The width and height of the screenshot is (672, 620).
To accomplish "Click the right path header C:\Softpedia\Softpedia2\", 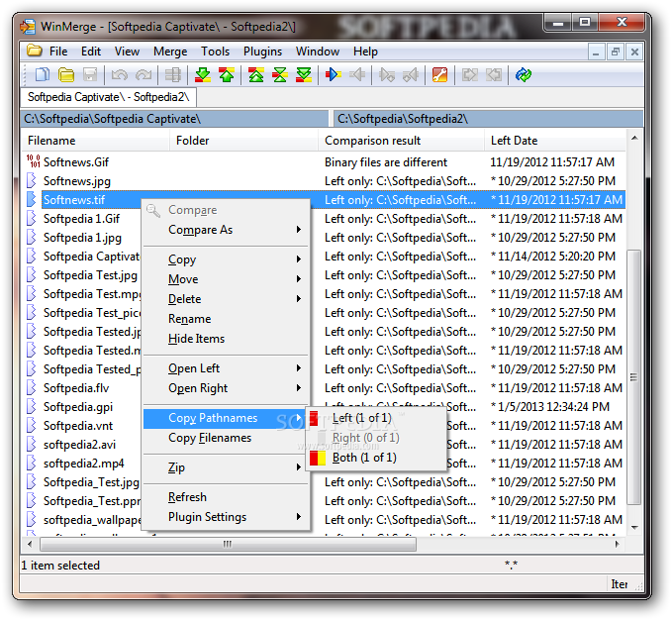I will (489, 119).
